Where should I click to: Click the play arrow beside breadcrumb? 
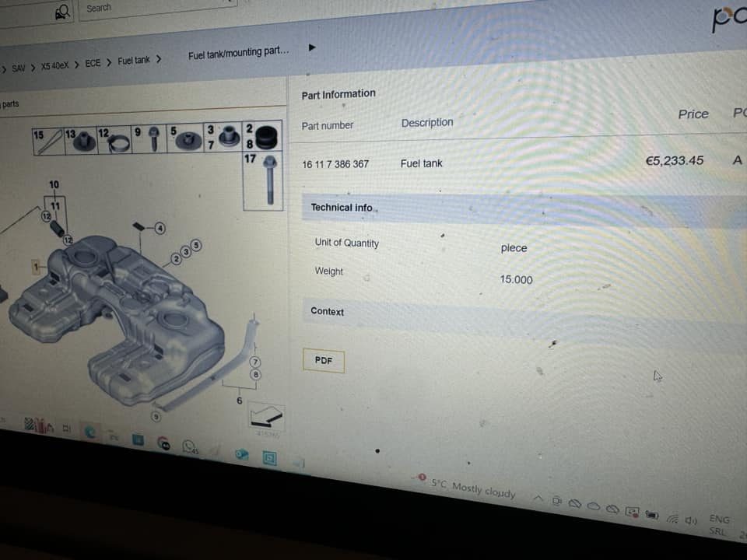[x=312, y=47]
